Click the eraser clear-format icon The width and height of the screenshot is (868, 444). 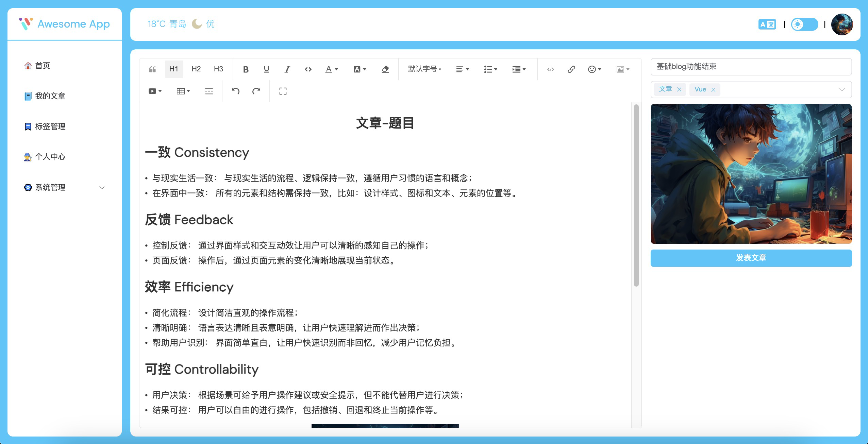click(385, 69)
